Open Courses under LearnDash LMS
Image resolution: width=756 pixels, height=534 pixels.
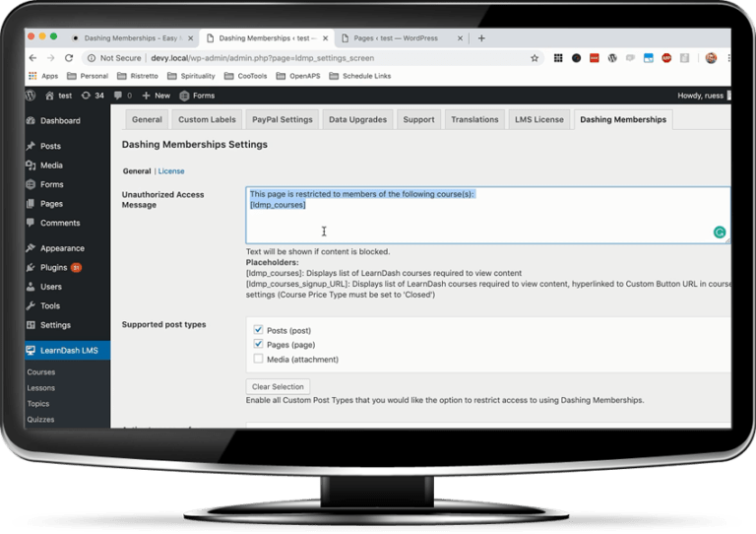[41, 371]
